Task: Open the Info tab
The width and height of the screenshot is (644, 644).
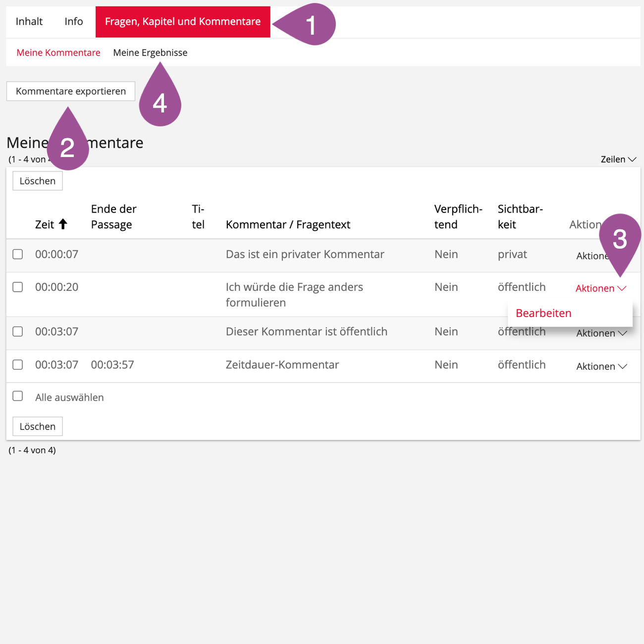Action: pyautogui.click(x=73, y=21)
